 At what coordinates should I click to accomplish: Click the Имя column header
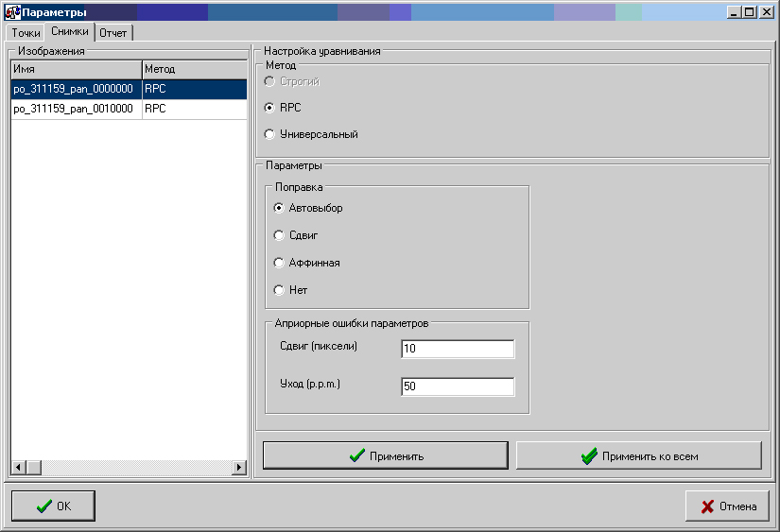pos(76,69)
